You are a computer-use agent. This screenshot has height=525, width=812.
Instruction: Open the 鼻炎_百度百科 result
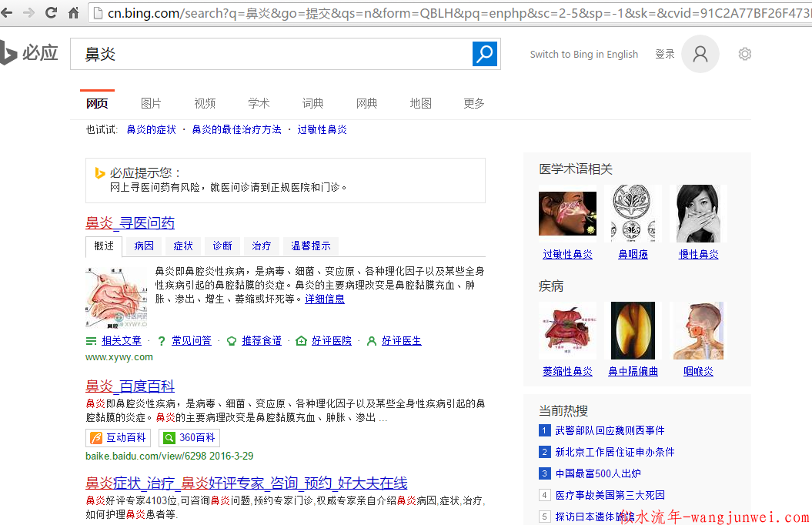(x=130, y=386)
